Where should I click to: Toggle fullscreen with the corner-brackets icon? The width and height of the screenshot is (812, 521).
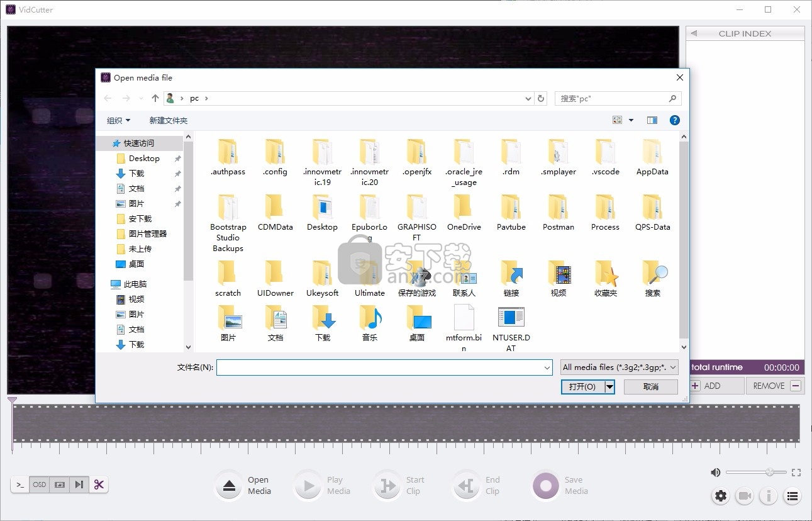coord(796,473)
